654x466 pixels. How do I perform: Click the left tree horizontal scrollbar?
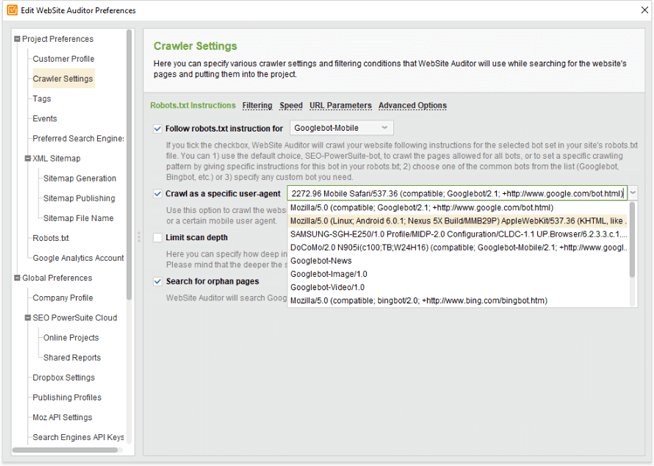pos(65,450)
